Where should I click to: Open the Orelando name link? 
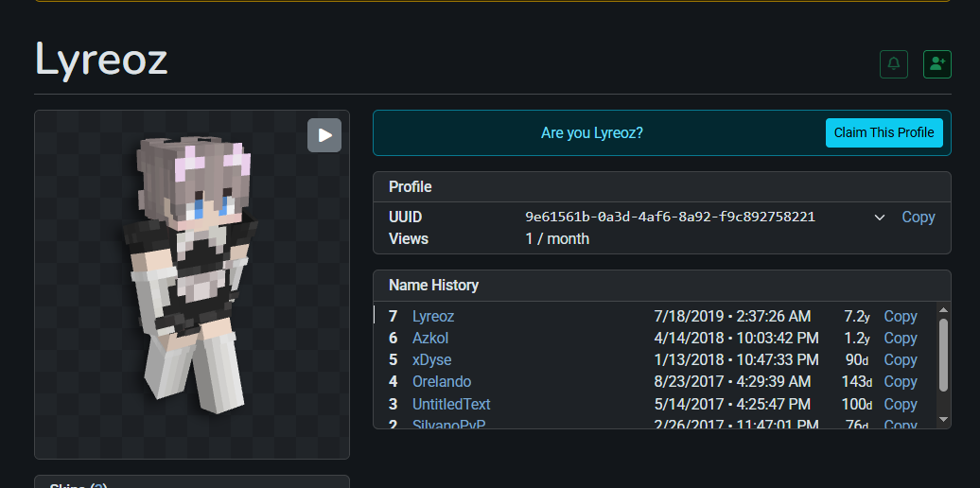pos(442,381)
